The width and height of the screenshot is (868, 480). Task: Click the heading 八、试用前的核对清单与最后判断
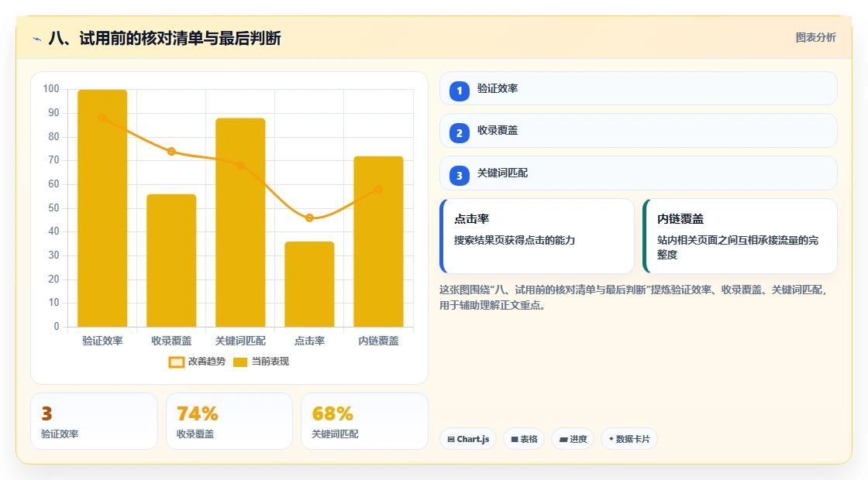(x=164, y=38)
